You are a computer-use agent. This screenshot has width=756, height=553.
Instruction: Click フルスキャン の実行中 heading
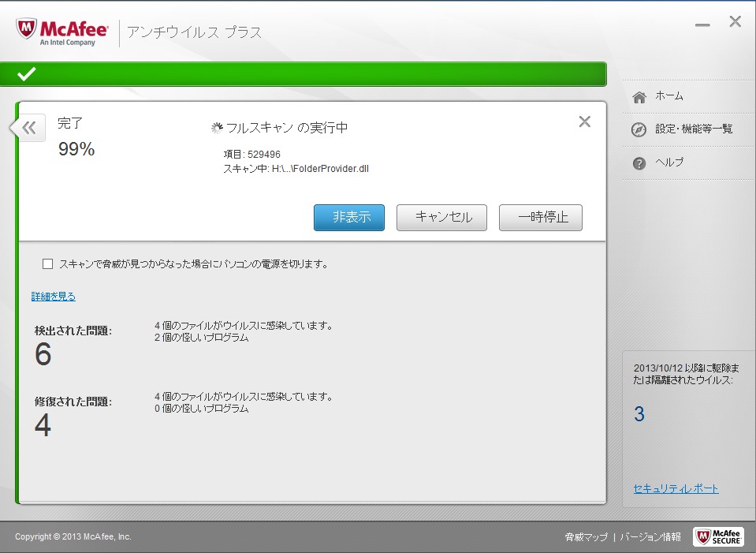pos(287,127)
